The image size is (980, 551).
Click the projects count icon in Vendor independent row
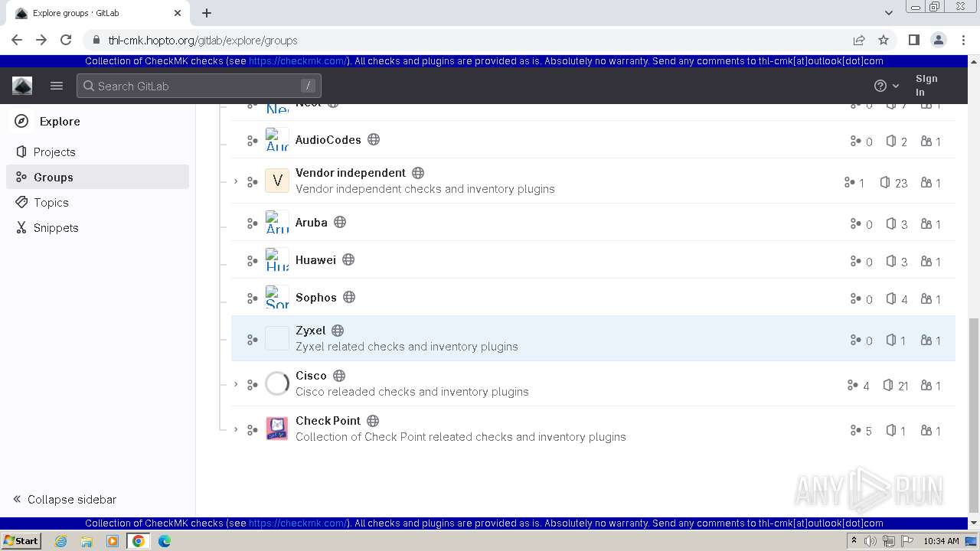tap(885, 182)
